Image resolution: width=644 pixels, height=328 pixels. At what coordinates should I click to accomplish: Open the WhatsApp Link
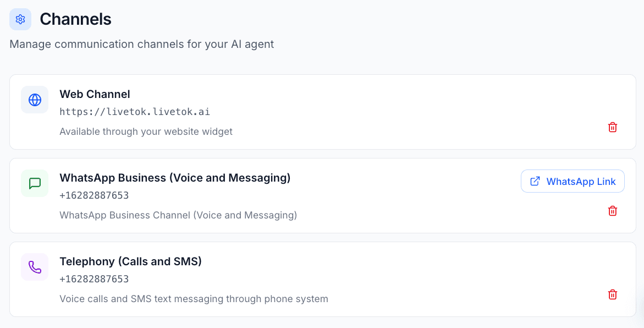click(x=573, y=181)
